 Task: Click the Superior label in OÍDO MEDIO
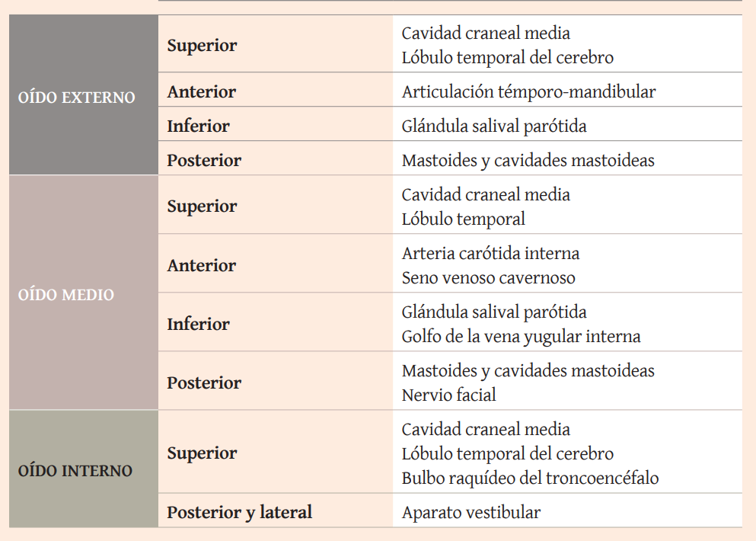click(x=202, y=206)
